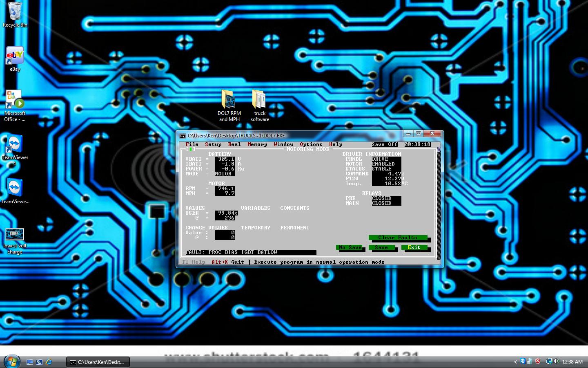Viewport: 588px width, 368px height.
Task: Click the Change Values 'Value' input field
Action: (x=225, y=233)
